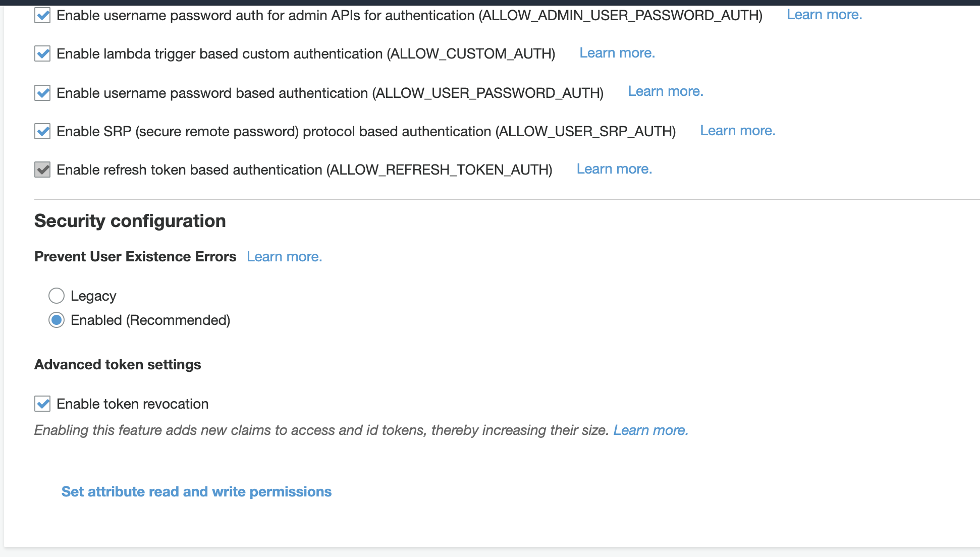
Task: Open Learn more for refresh token authentication
Action: click(x=614, y=169)
